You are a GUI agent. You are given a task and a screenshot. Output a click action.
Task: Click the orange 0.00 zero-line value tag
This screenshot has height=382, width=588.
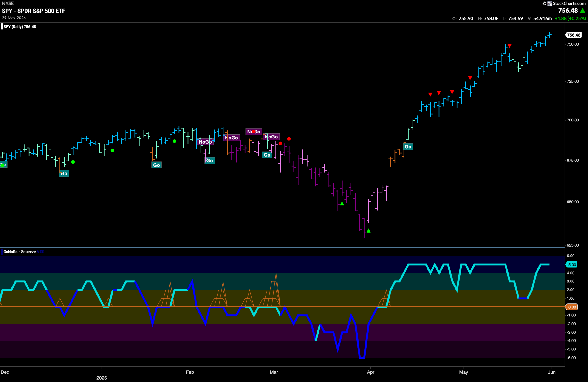coord(572,307)
